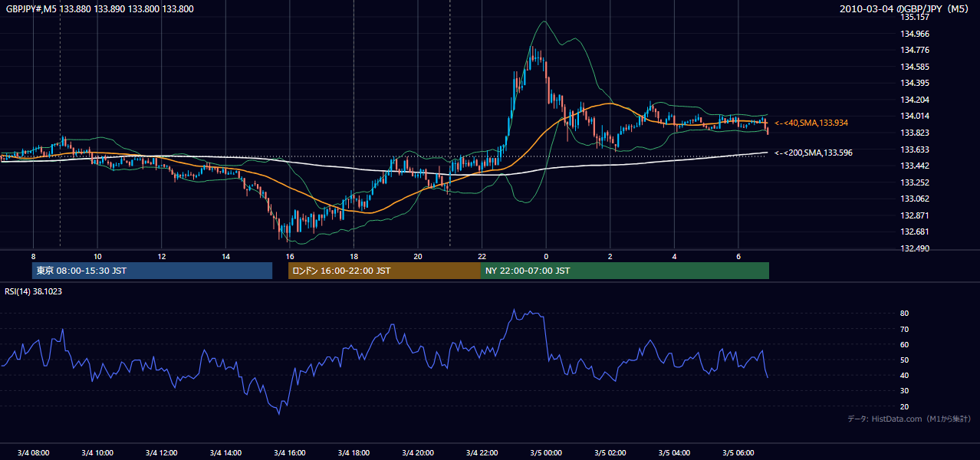The height and width of the screenshot is (460, 980).
Task: Click bottom time label 3/4 18:00
Action: [354, 452]
